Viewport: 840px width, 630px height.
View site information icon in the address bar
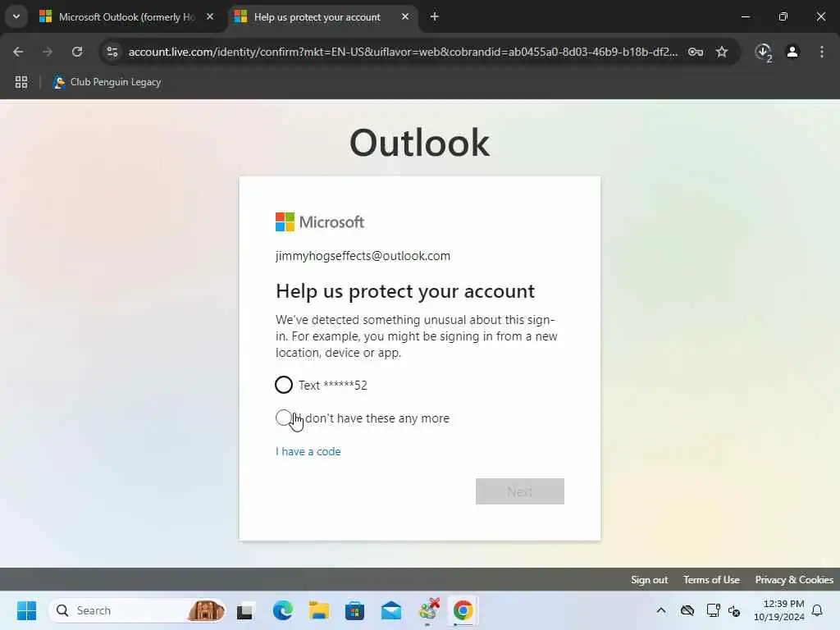[112, 52]
